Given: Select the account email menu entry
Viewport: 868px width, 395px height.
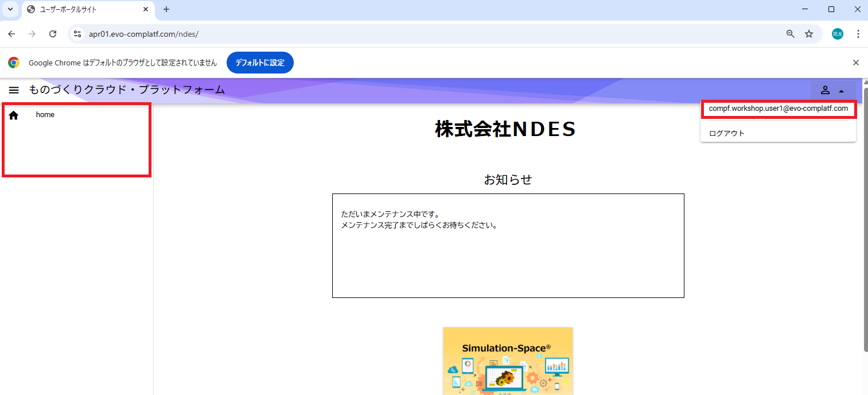Looking at the screenshot, I should tap(778, 109).
